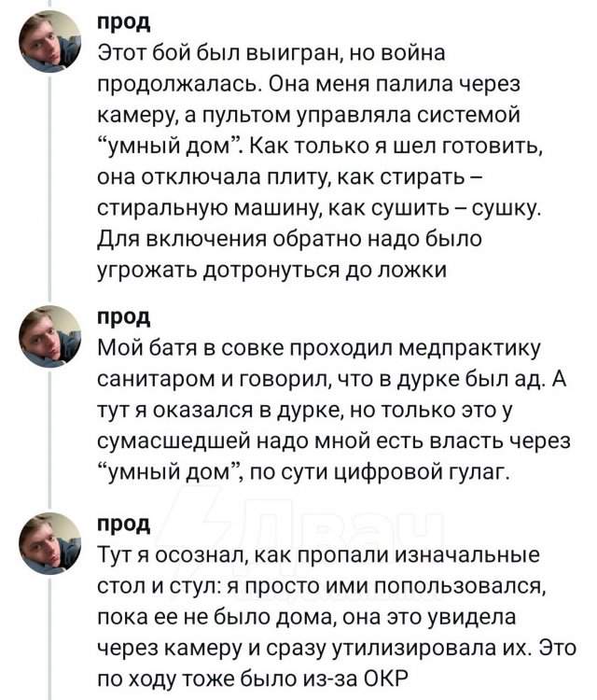Click the vertical thread line under the first avatar
The height and width of the screenshot is (700, 597).
(50, 187)
